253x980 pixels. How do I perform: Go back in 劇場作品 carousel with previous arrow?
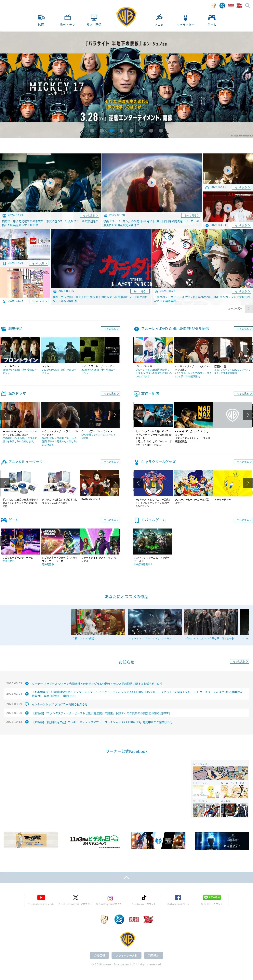tap(5, 350)
